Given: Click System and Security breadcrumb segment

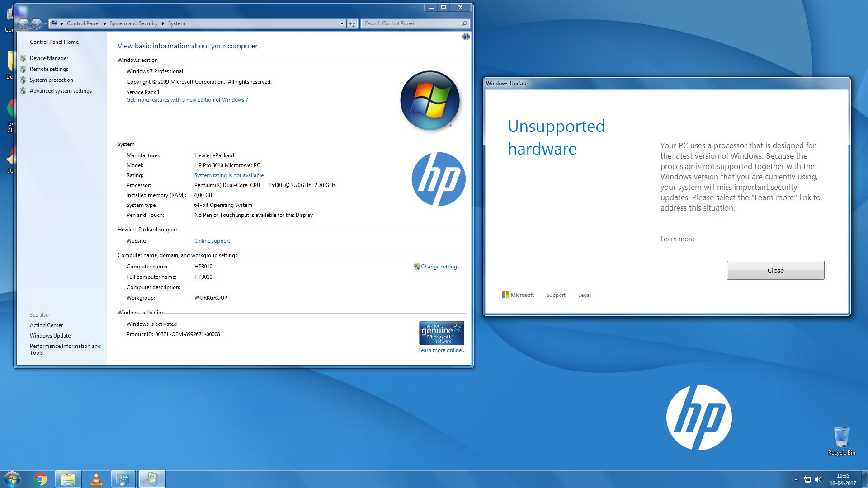Looking at the screenshot, I should click(x=133, y=23).
